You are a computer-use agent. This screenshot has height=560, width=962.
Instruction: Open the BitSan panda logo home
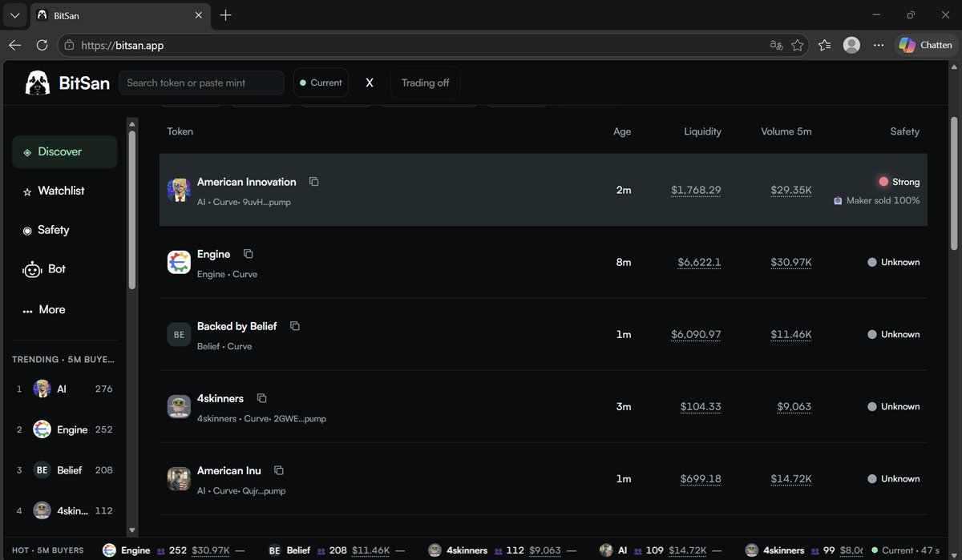click(38, 83)
